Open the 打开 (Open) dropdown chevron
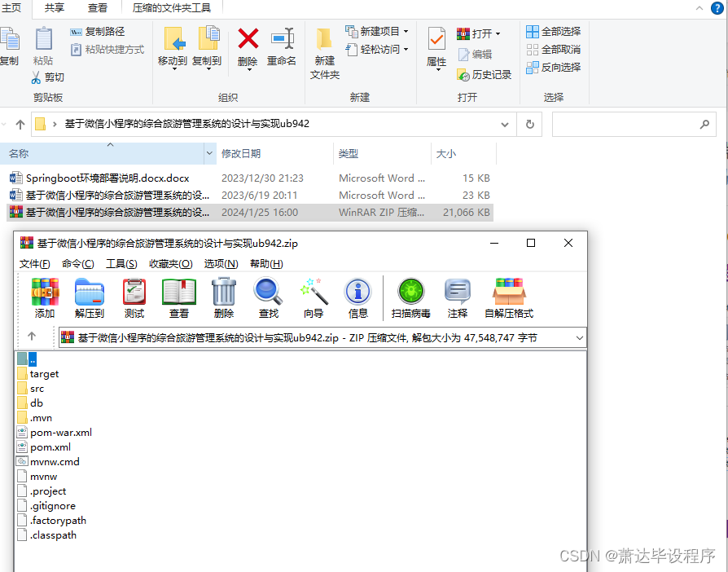The image size is (728, 572). 499,33
